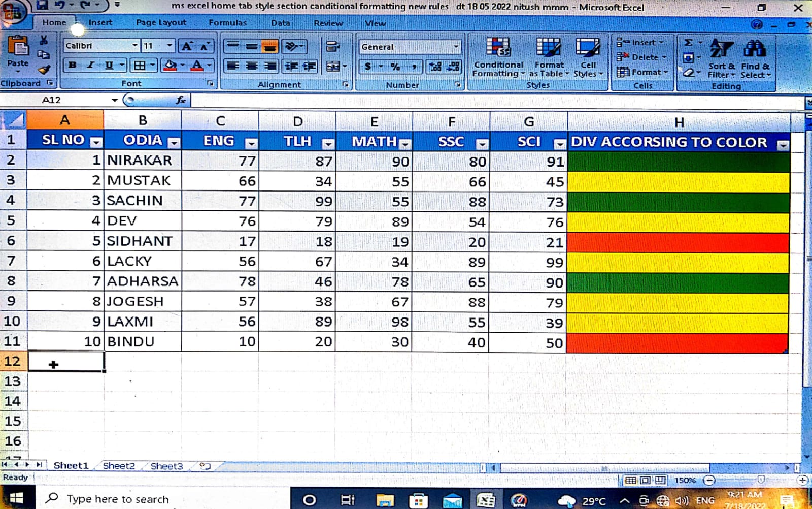The height and width of the screenshot is (509, 812).
Task: Click the AutoSum sigma icon
Action: click(x=688, y=43)
